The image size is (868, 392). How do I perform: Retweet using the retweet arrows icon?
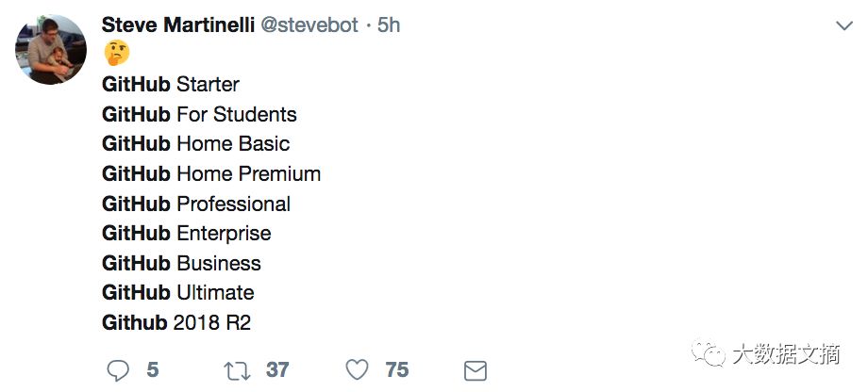[x=237, y=370]
